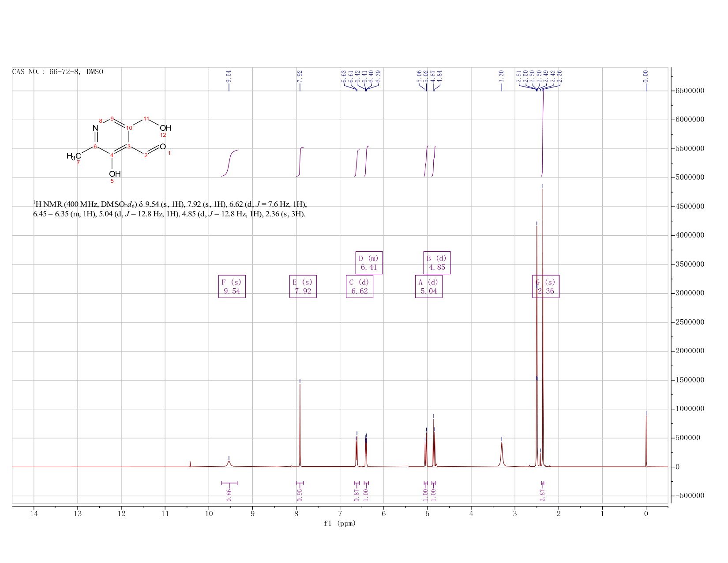728x563 pixels.
Task: Click the A (d) 5.04 multiplet label
Action: [429, 287]
